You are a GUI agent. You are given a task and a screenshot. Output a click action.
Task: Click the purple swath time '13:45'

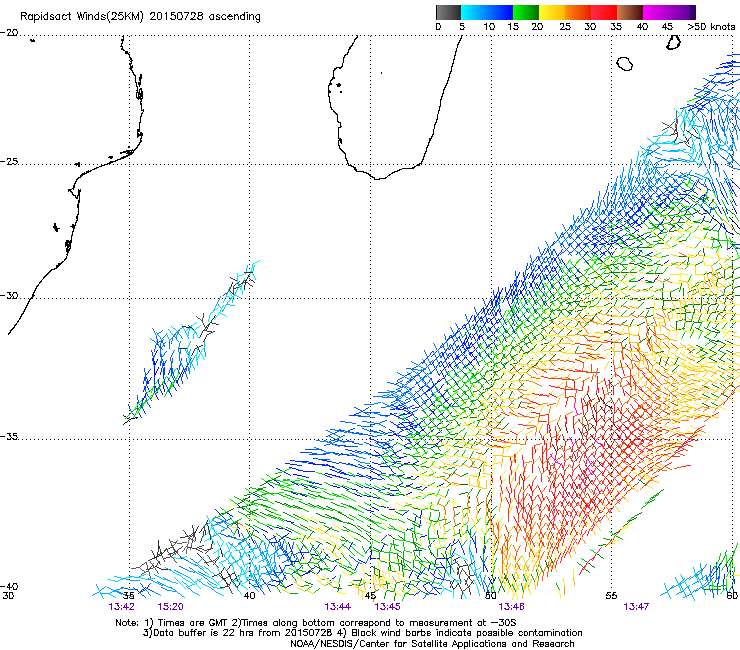coord(387,607)
